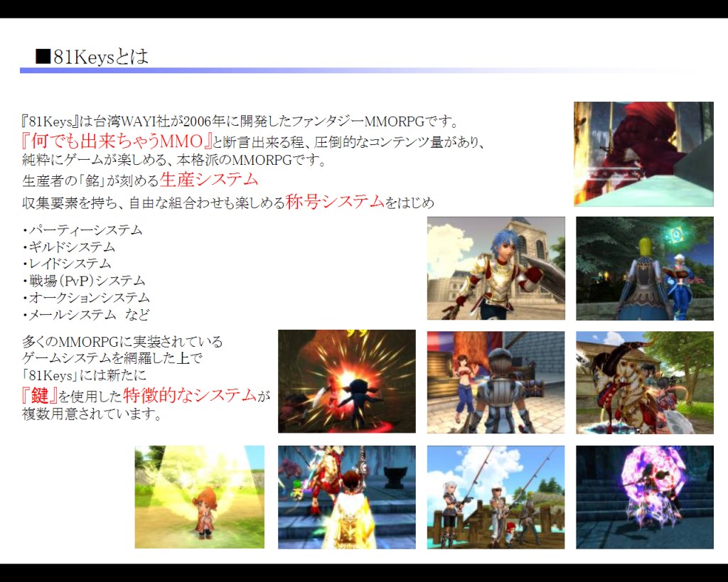Click the golden cape character screenshot

click(x=347, y=497)
